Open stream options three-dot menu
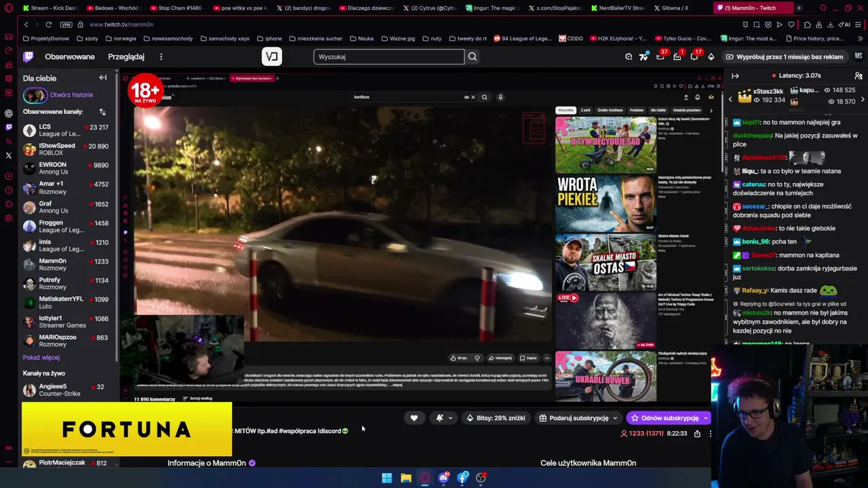This screenshot has width=868, height=488. 710,434
